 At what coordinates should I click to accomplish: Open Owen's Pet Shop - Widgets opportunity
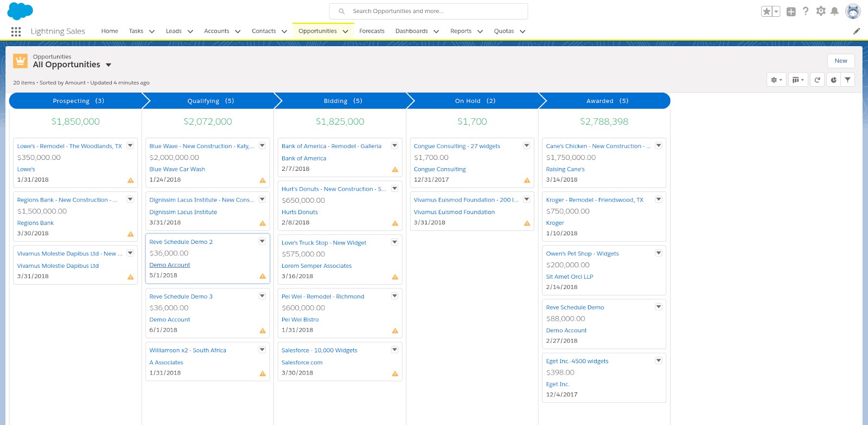coord(582,254)
